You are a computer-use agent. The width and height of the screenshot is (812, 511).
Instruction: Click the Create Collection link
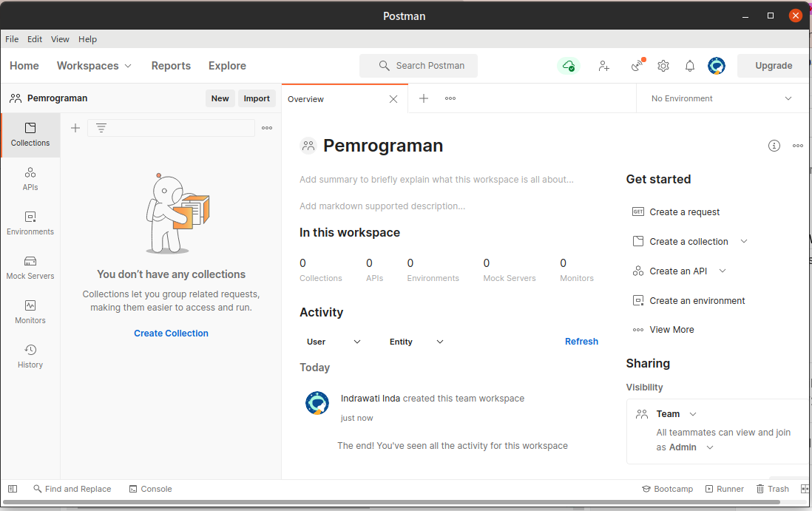tap(172, 334)
